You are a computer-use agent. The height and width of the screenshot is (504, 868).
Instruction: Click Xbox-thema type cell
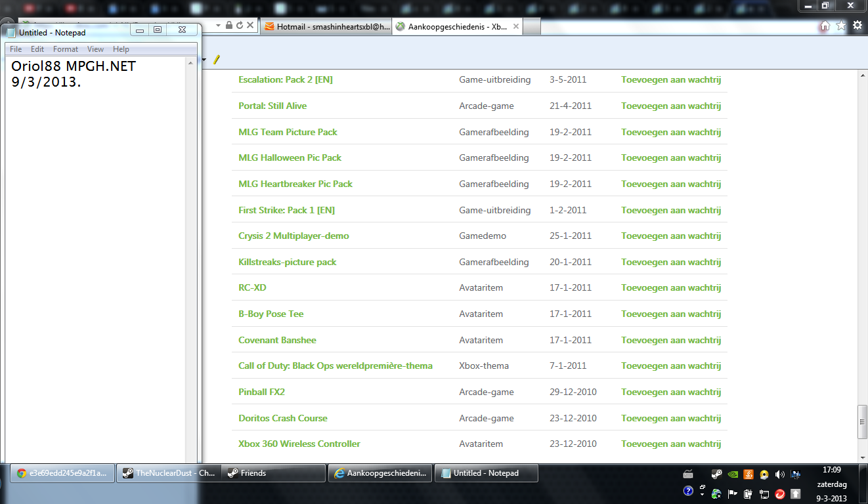[x=484, y=366]
